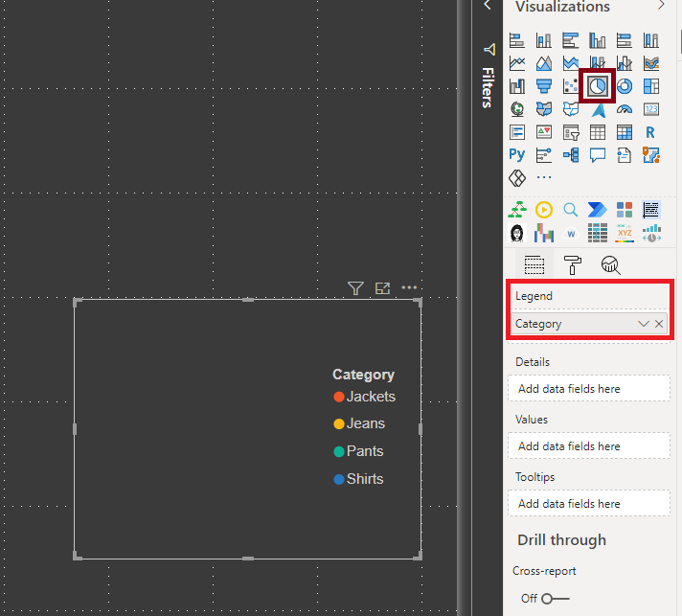Select the decomposition tree visual

(x=570, y=155)
